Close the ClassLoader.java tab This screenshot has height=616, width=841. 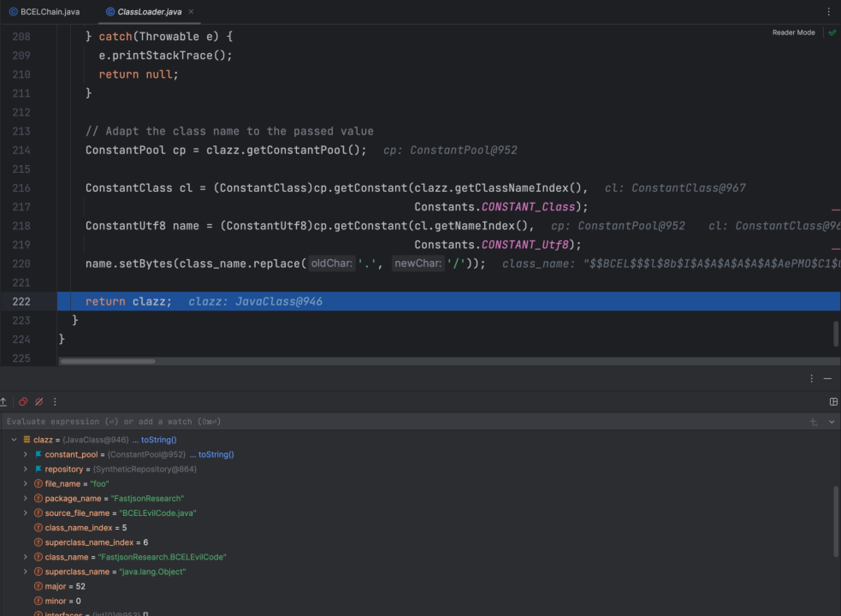click(191, 12)
